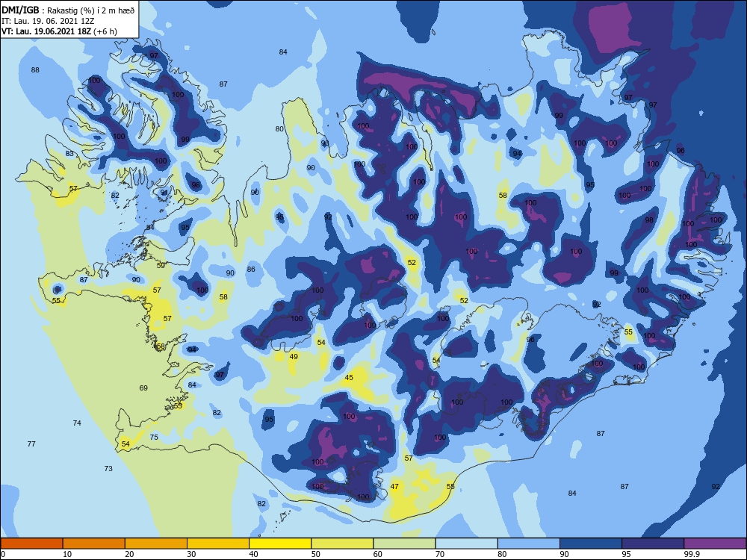Choose the purple above-99.9 legend swatch
The height and width of the screenshot is (560, 747).
pos(715,544)
